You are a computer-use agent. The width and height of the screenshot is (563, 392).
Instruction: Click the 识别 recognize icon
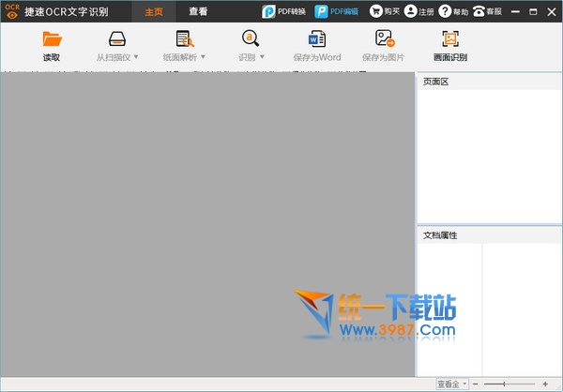(251, 39)
